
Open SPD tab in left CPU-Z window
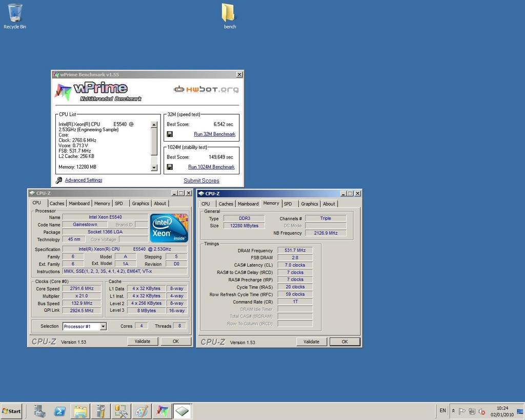coord(119,203)
